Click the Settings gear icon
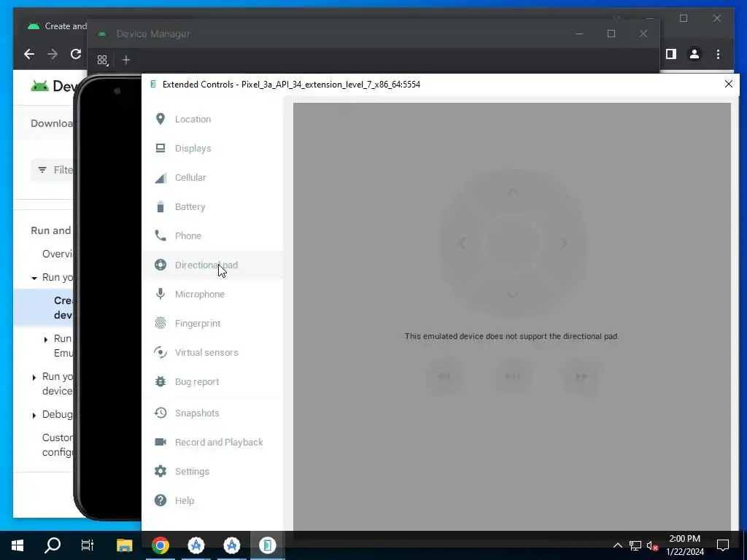The width and height of the screenshot is (747, 560). coord(160,471)
